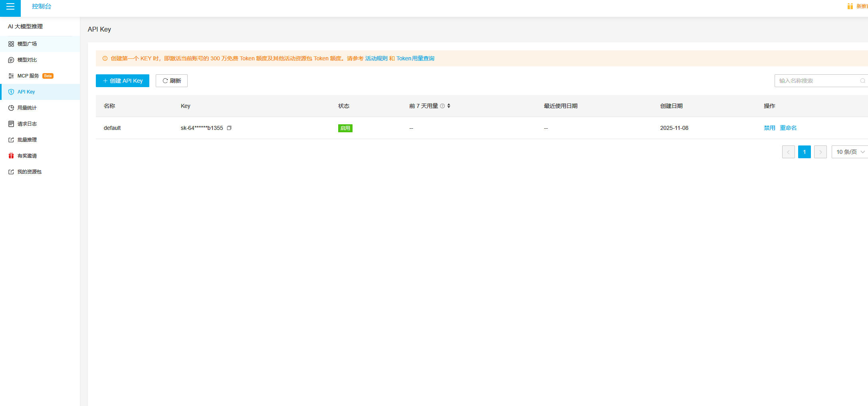Click the sk-64******b1355 key text
Screen dimensions: 868x406
click(x=202, y=128)
